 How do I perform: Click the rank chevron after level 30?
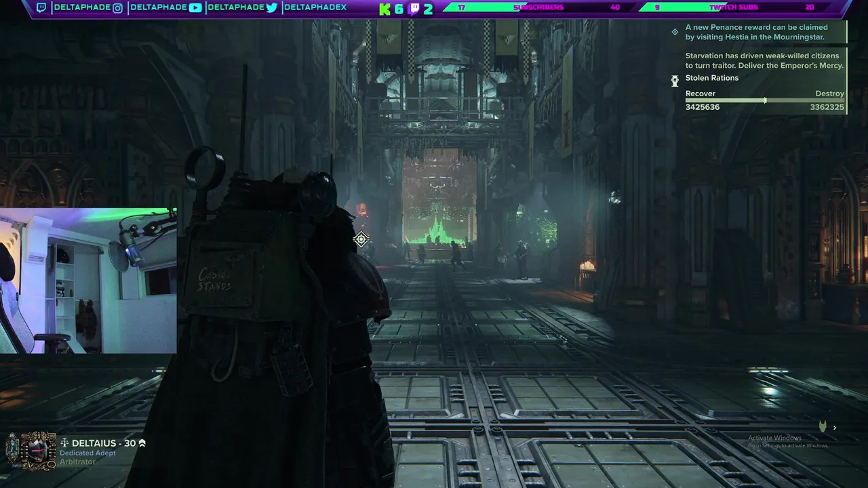(142, 443)
